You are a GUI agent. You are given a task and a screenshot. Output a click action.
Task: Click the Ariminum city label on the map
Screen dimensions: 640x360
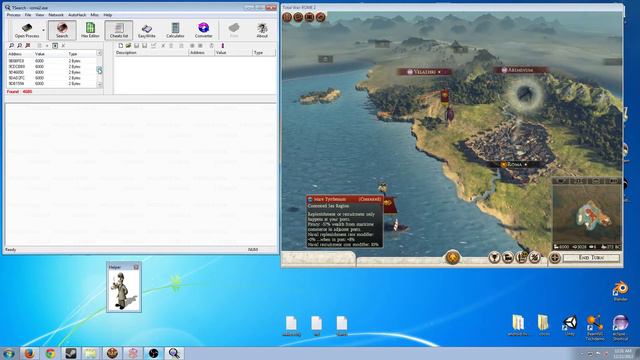(x=519, y=70)
